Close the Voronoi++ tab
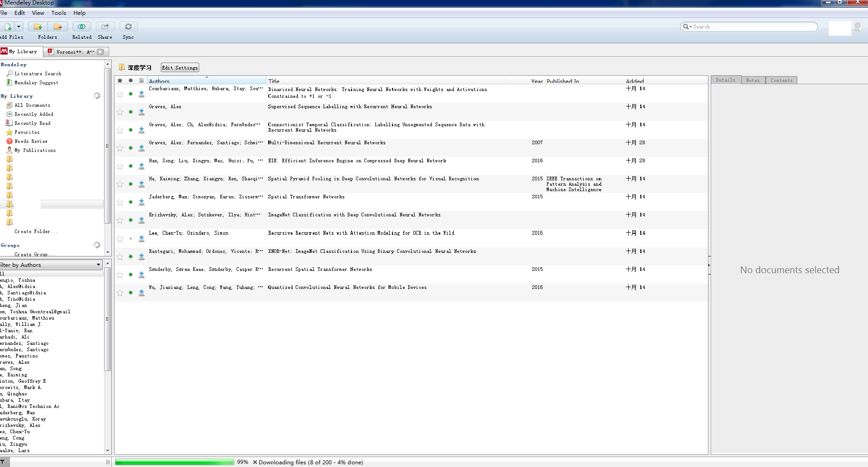The image size is (868, 467). [x=101, y=51]
